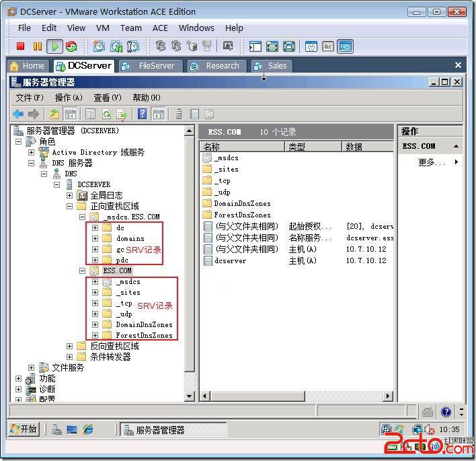
Task: Select the dcserver host record row
Action: pyautogui.click(x=297, y=260)
